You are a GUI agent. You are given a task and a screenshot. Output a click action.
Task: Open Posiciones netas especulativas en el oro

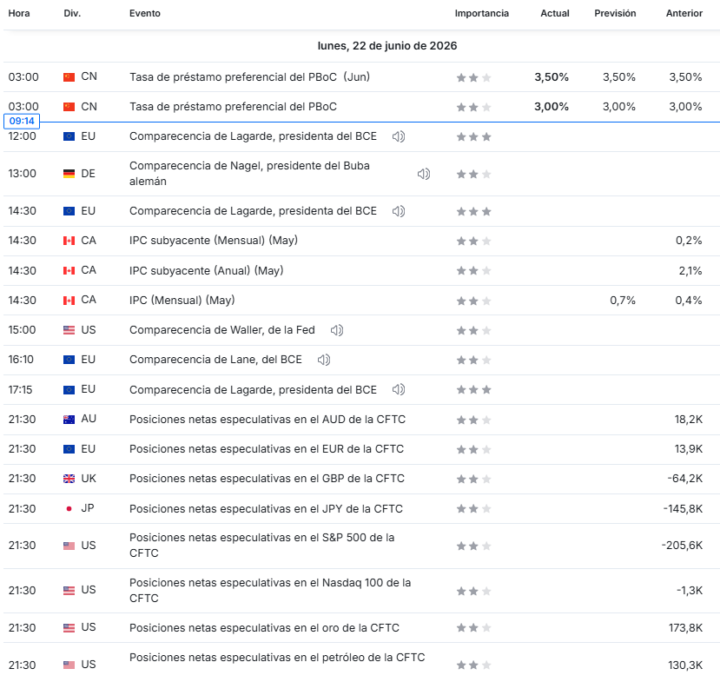click(264, 628)
